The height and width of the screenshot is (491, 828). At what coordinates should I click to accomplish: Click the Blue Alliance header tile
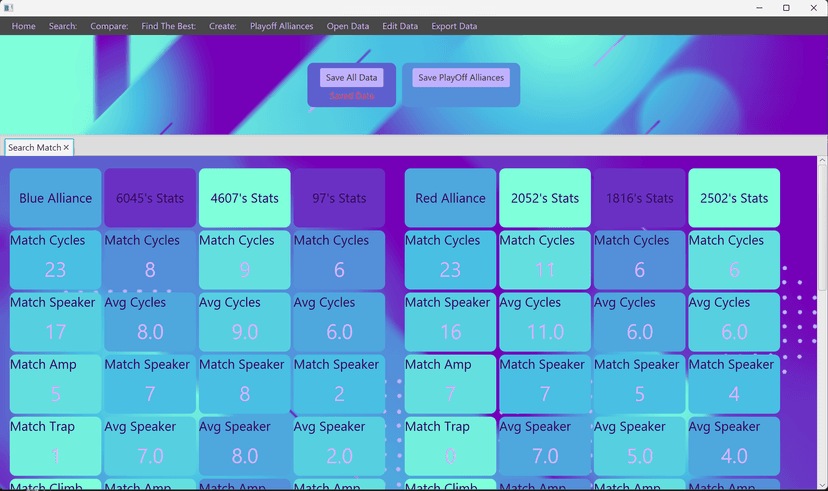coord(56,198)
